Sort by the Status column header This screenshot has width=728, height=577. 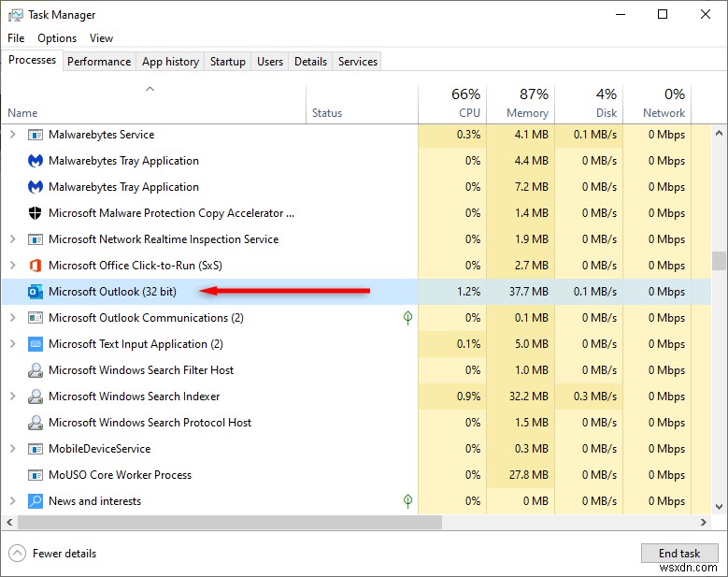coord(363,104)
